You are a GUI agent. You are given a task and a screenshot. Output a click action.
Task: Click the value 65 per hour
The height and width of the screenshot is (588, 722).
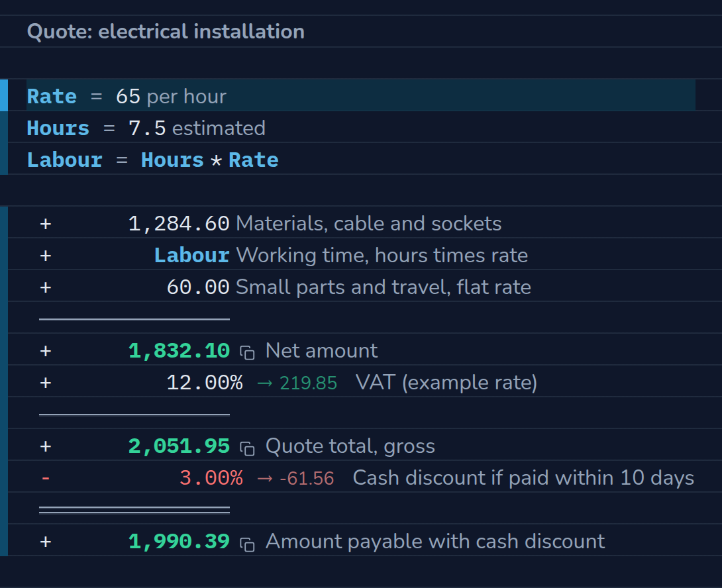coord(171,96)
